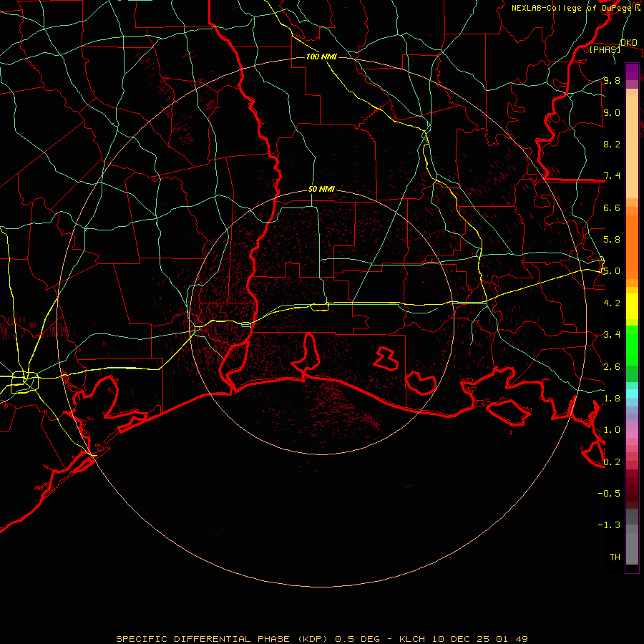Click the 9.8 value on the color scale
Image resolution: width=644 pixels, height=644 pixels.
[x=612, y=80]
